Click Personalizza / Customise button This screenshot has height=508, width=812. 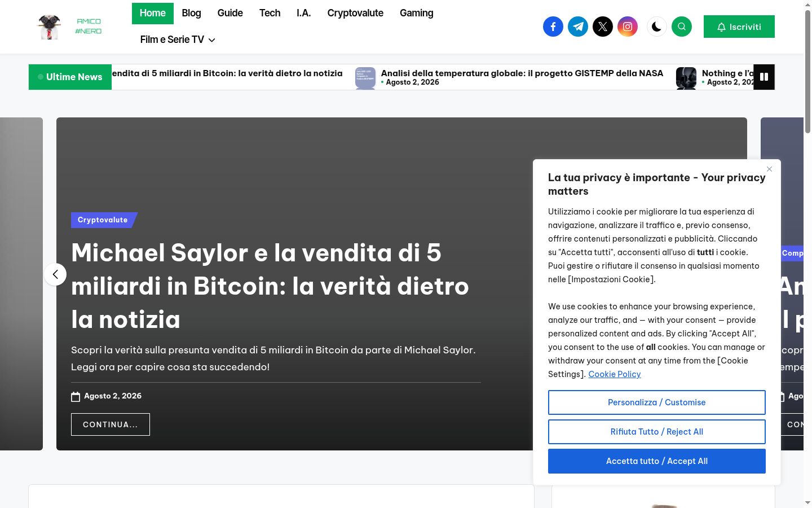[x=656, y=402]
